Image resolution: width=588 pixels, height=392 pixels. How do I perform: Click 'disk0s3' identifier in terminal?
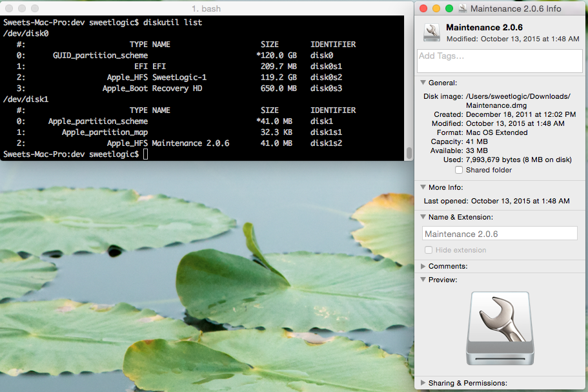pyautogui.click(x=326, y=88)
